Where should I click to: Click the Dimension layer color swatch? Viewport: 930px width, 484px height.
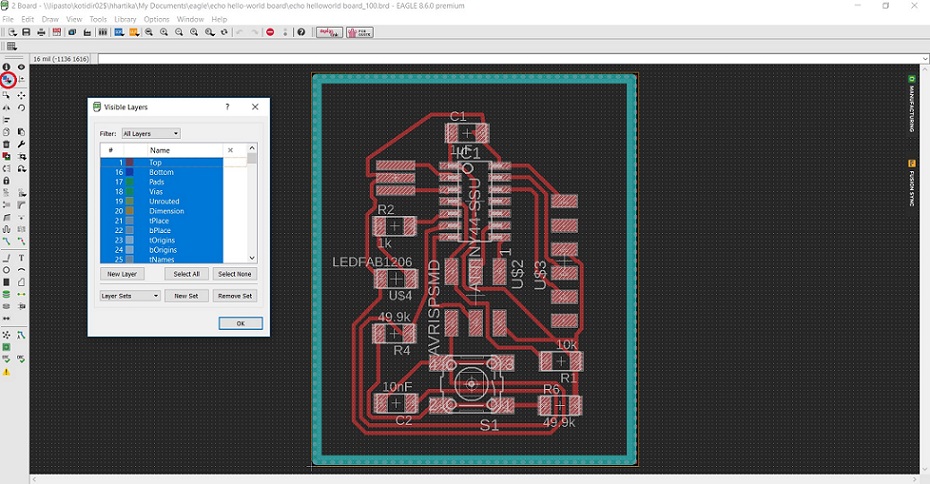pyautogui.click(x=129, y=211)
